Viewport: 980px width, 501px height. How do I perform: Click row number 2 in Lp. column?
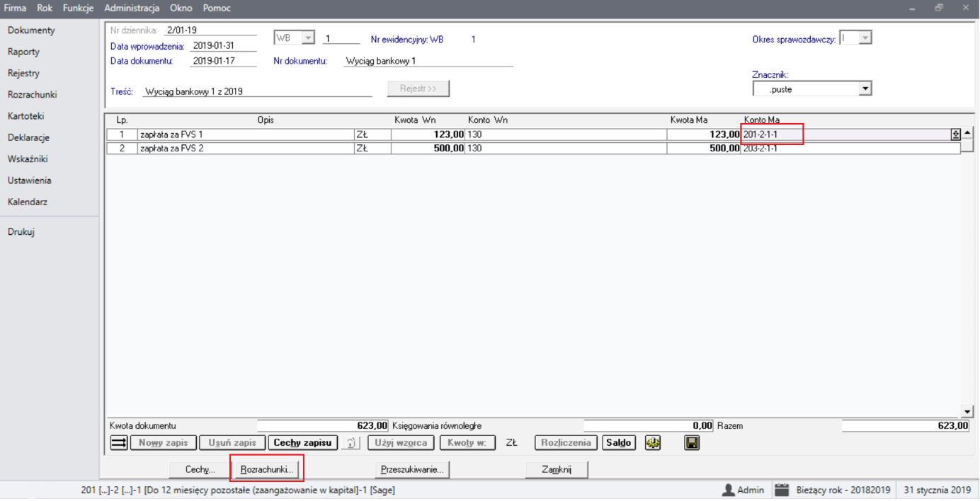click(122, 149)
